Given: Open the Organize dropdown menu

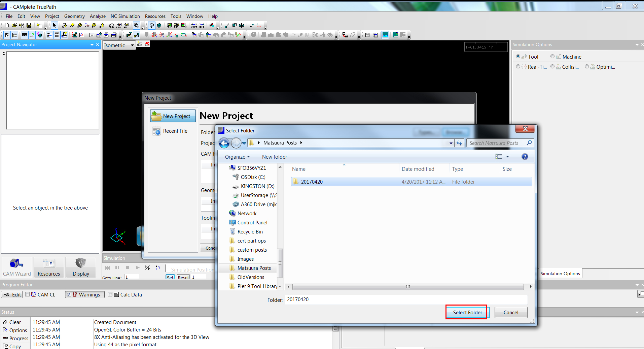Looking at the screenshot, I should click(237, 157).
